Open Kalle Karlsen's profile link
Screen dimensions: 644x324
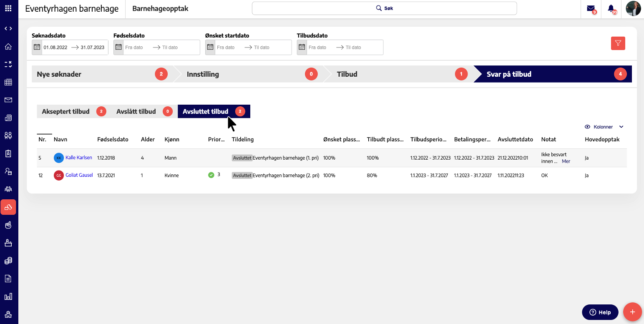[x=78, y=158]
